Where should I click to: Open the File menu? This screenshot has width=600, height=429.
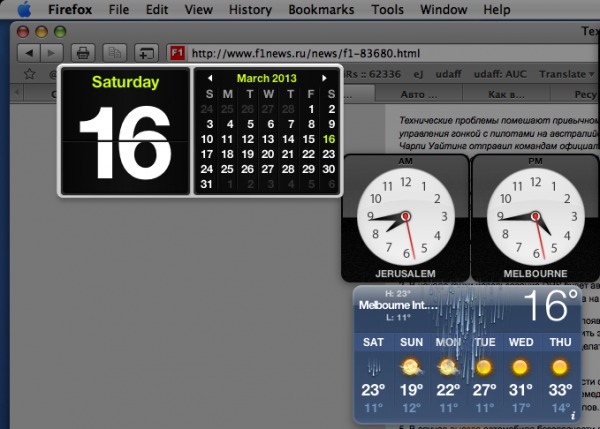[119, 10]
